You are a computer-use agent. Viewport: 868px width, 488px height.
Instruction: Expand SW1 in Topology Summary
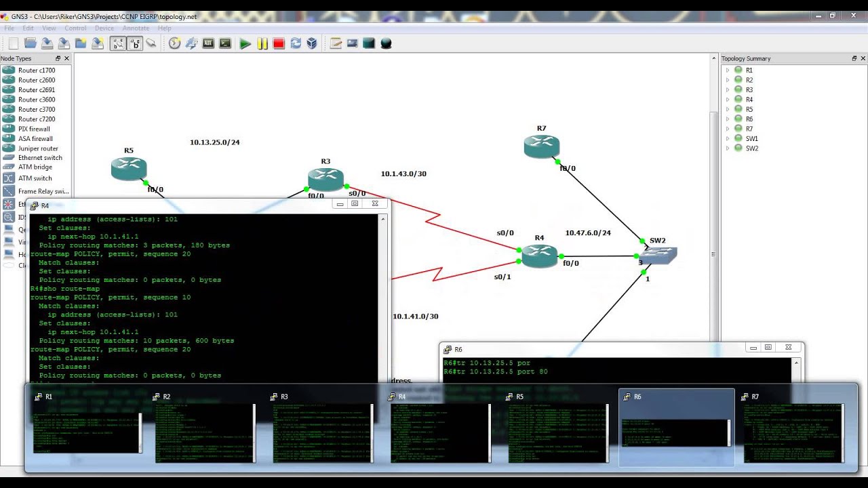click(728, 138)
